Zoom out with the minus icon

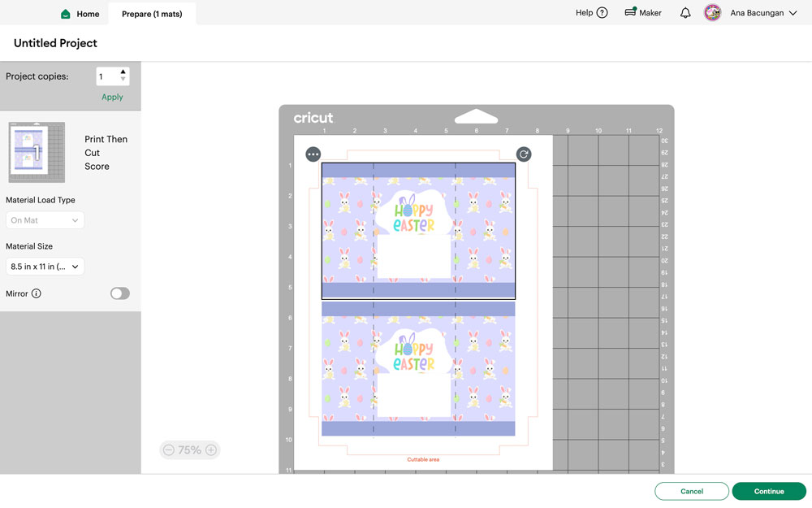tap(169, 450)
